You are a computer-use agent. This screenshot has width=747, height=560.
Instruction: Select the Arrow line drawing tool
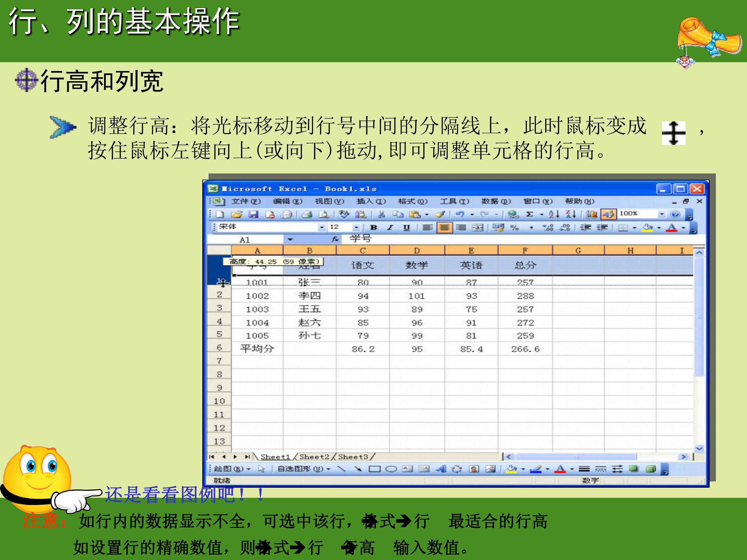358,469
